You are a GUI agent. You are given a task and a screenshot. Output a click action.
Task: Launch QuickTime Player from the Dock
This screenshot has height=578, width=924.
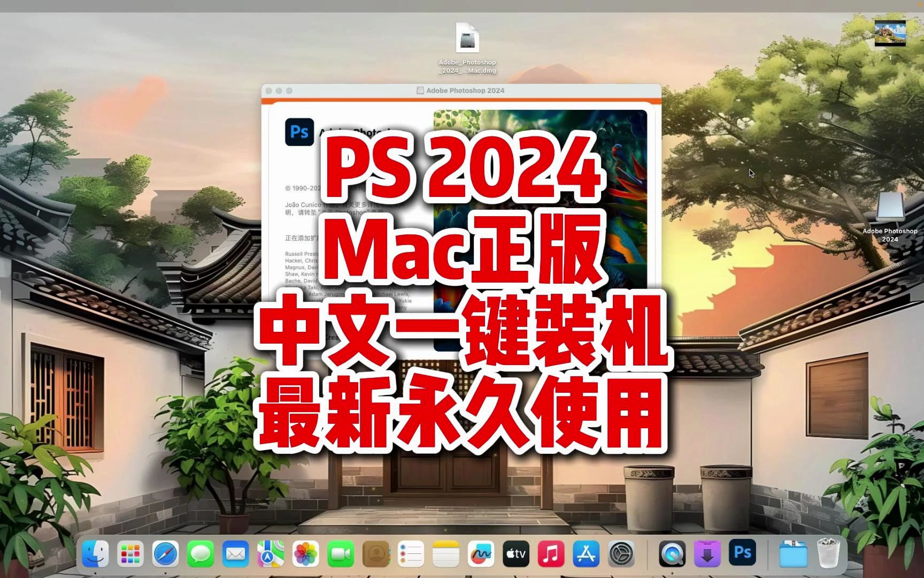672,554
